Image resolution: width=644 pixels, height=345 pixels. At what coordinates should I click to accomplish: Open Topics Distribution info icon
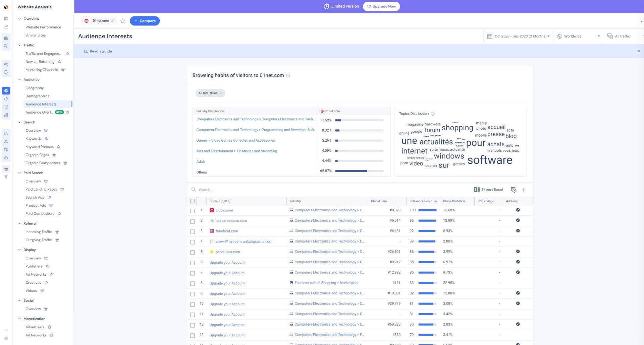tap(433, 114)
